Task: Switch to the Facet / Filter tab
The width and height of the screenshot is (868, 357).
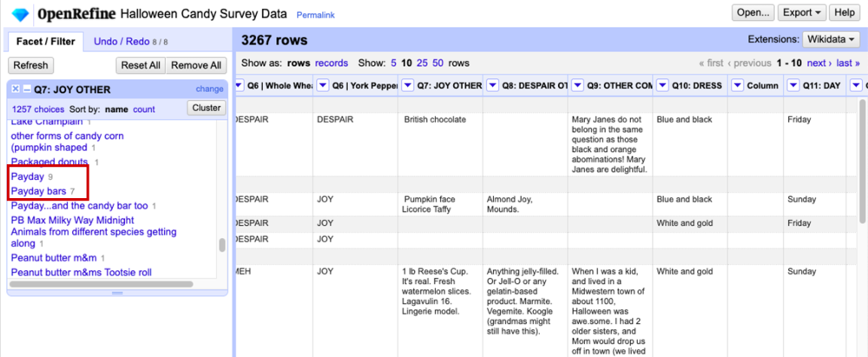Action: 45,42
